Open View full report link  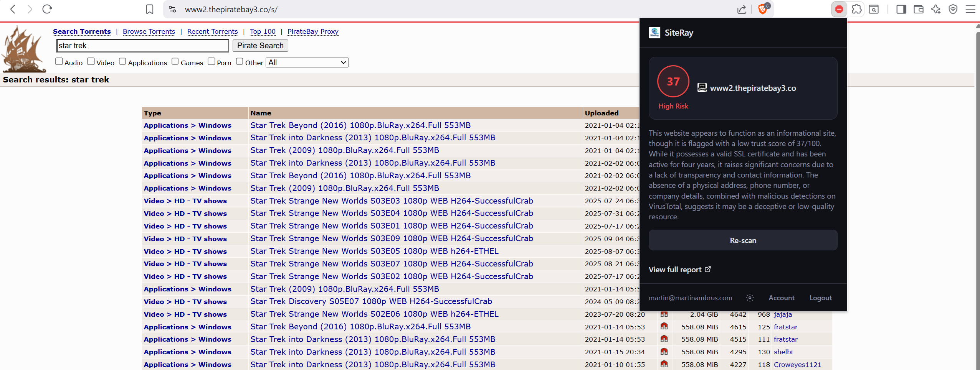679,270
